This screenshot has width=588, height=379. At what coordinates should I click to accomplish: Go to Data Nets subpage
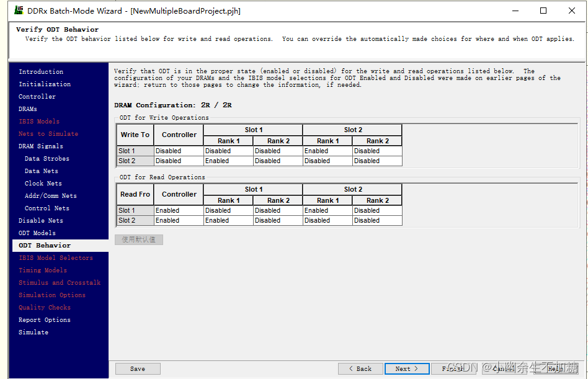coord(42,171)
